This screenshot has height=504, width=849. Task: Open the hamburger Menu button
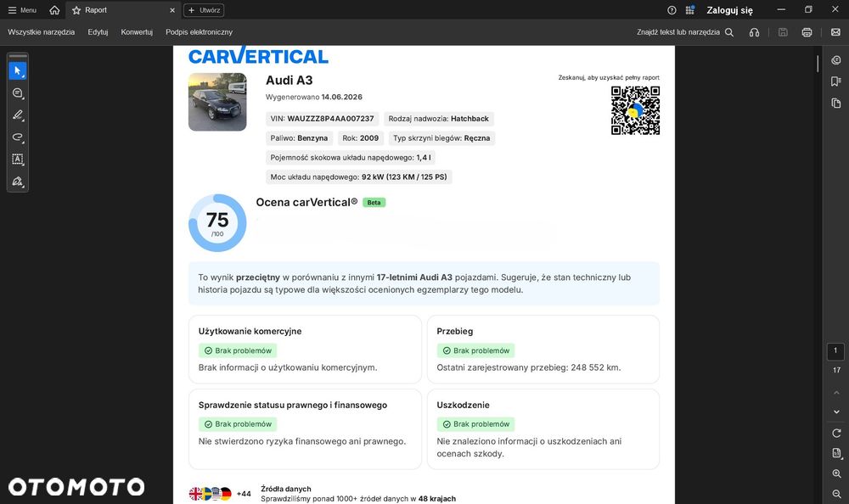[x=22, y=10]
